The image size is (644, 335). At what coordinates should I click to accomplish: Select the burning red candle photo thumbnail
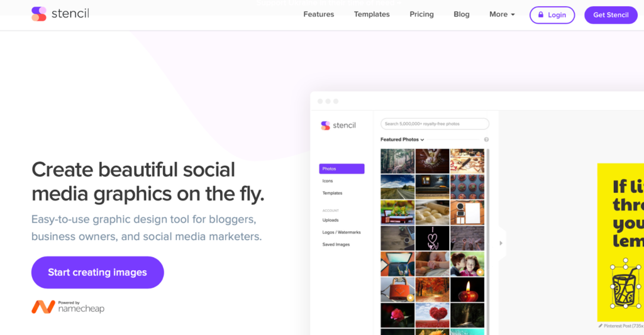pyautogui.click(x=467, y=290)
